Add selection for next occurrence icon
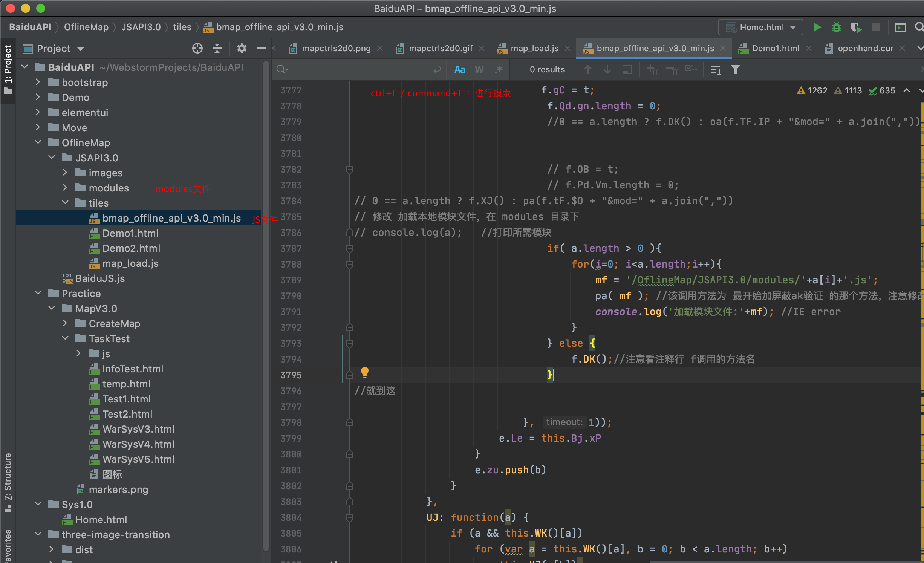The width and height of the screenshot is (924, 563). pos(652,69)
